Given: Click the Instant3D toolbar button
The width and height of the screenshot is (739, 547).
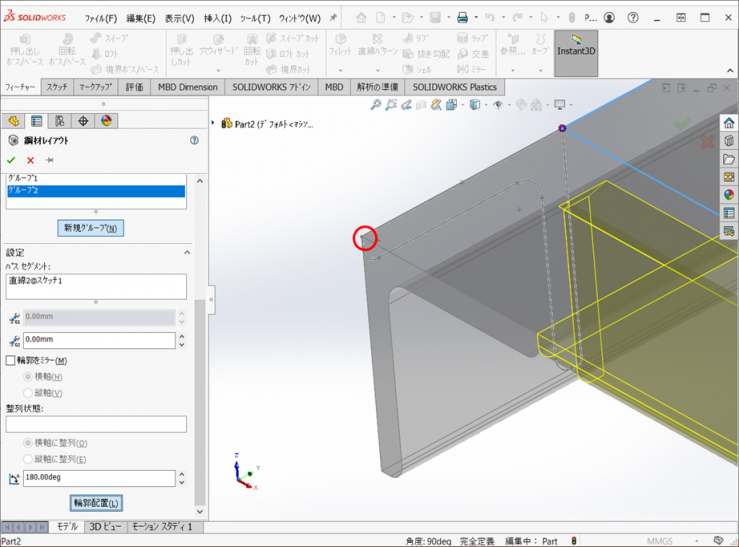Looking at the screenshot, I should 576,46.
